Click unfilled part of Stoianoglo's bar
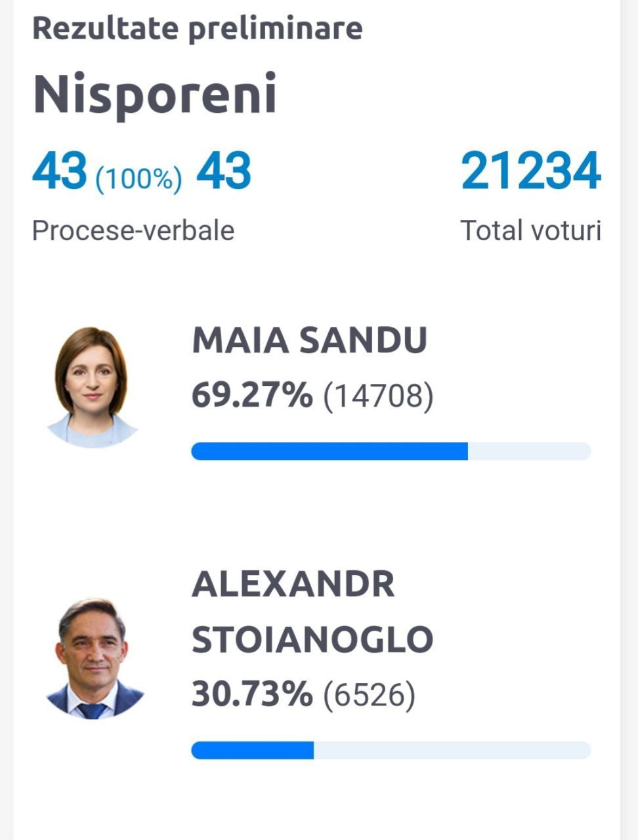Viewport: 638px width, 840px height. (x=452, y=751)
